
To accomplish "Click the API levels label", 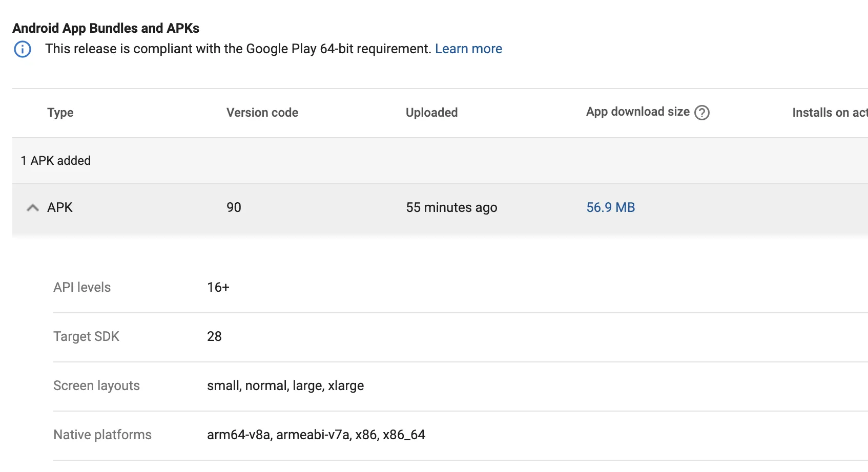I will pos(82,287).
